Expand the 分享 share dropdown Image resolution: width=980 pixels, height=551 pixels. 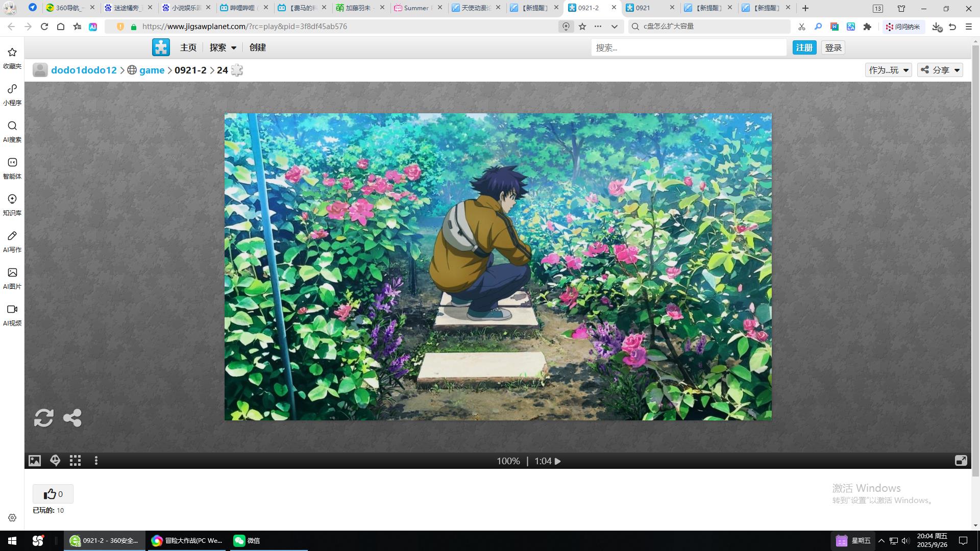[940, 70]
